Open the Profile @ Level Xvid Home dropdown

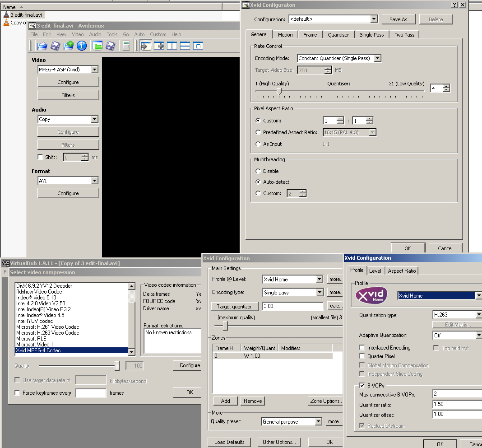pos(292,280)
